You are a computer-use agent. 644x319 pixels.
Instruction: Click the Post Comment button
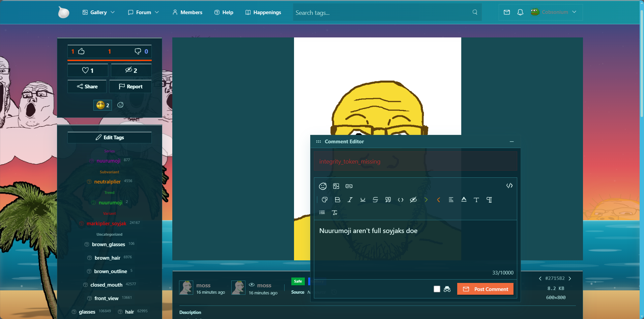pos(485,289)
